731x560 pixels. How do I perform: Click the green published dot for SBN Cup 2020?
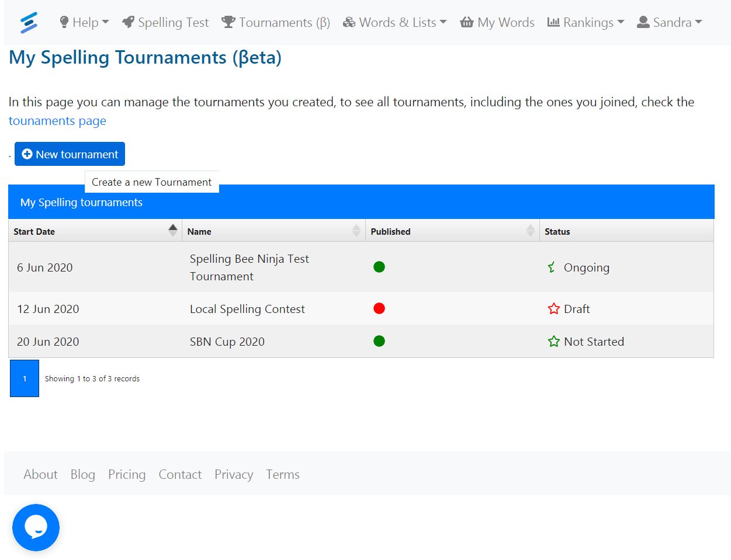tap(379, 341)
